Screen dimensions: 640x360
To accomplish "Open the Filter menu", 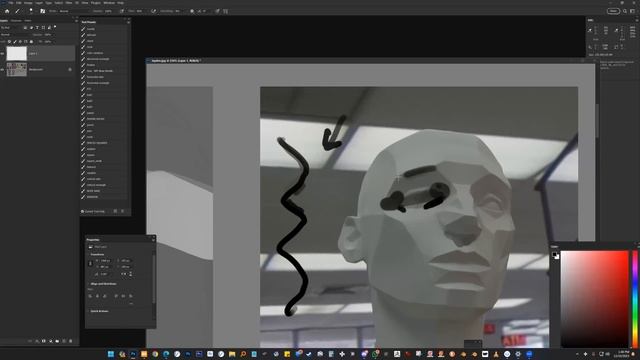I will click(x=69, y=3).
